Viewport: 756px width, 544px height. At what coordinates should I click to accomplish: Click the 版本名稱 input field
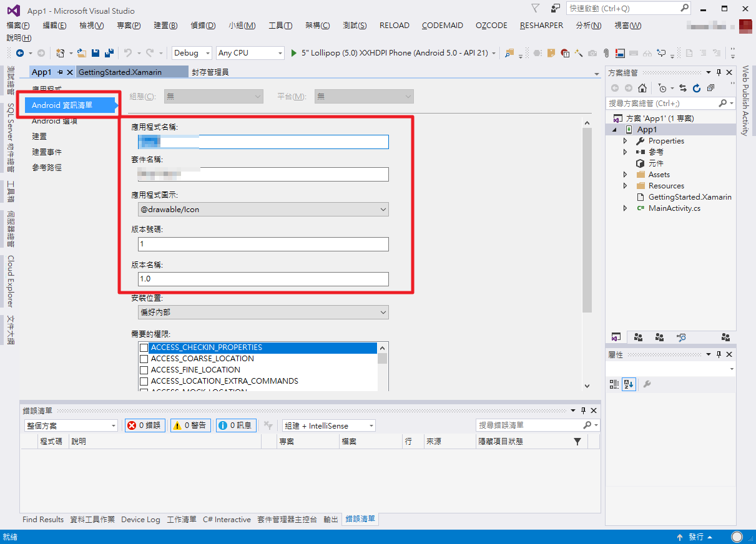point(263,279)
